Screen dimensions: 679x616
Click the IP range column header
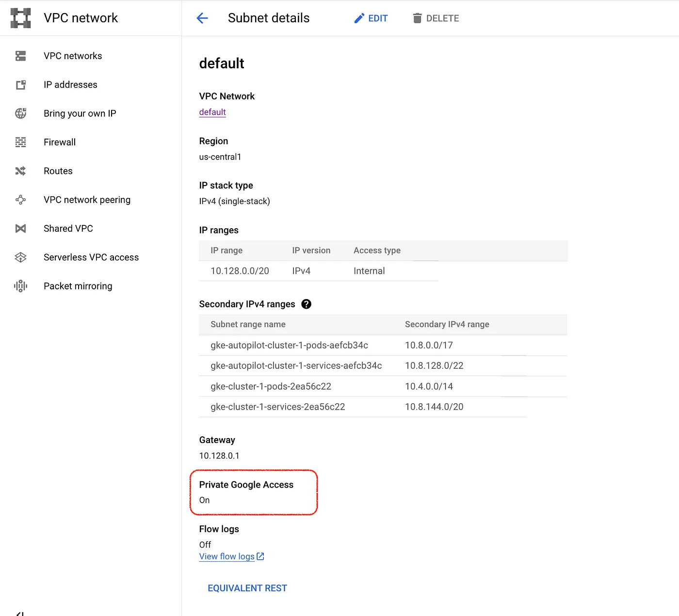(x=226, y=251)
